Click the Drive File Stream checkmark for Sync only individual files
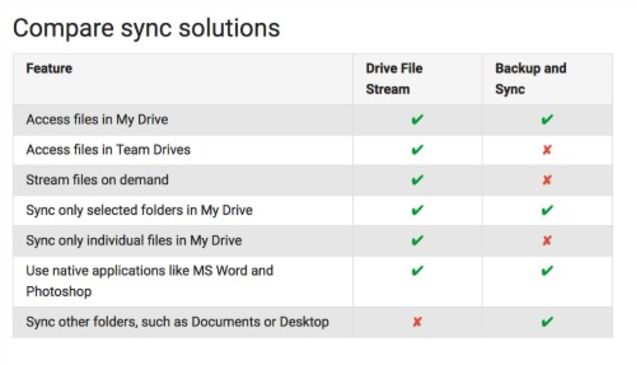636x365 pixels. [x=417, y=240]
